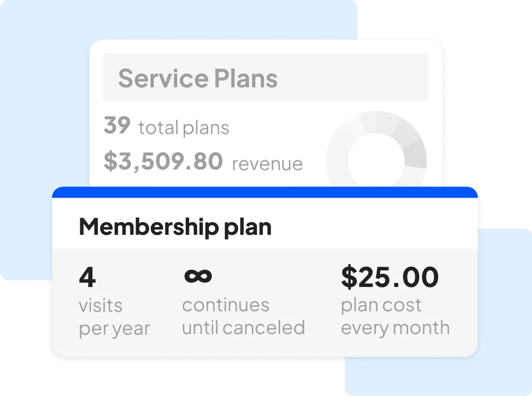Click the white center of the donut chart
This screenshot has height=396, width=532.
click(376, 161)
